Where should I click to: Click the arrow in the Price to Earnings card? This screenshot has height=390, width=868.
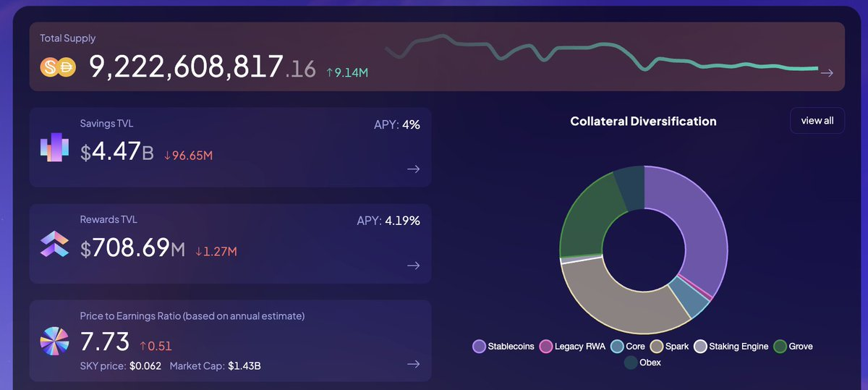pyautogui.click(x=413, y=364)
